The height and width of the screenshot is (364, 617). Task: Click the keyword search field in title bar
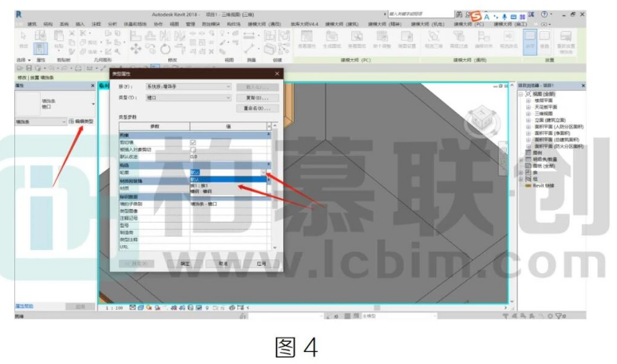421,14
